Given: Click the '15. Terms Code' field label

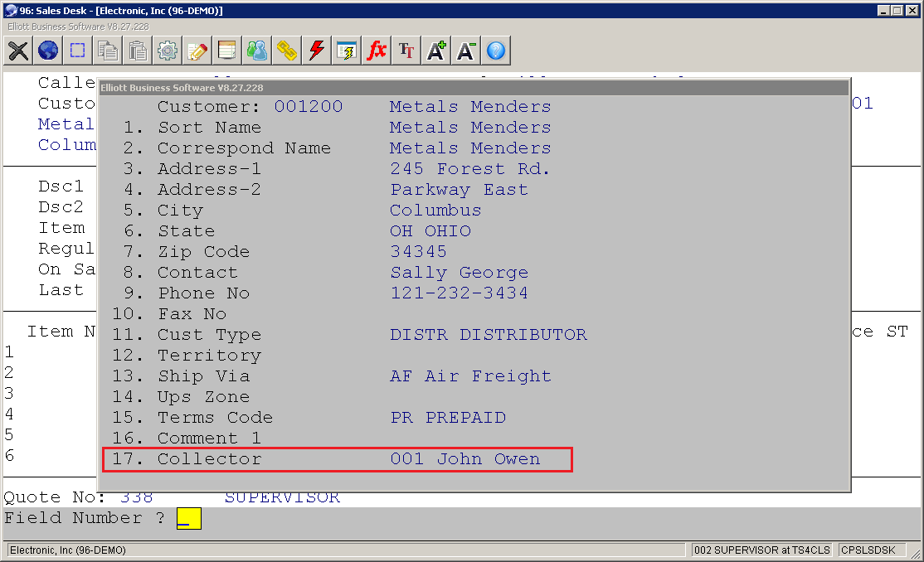Looking at the screenshot, I should 192,418.
